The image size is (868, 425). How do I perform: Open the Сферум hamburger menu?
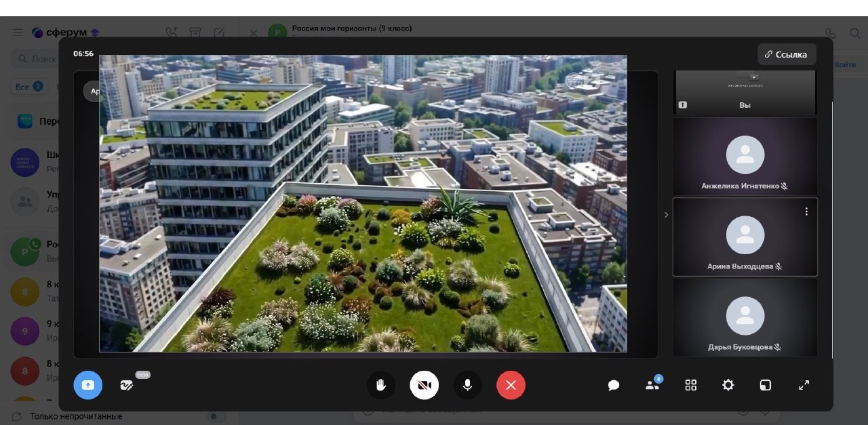pos(18,33)
